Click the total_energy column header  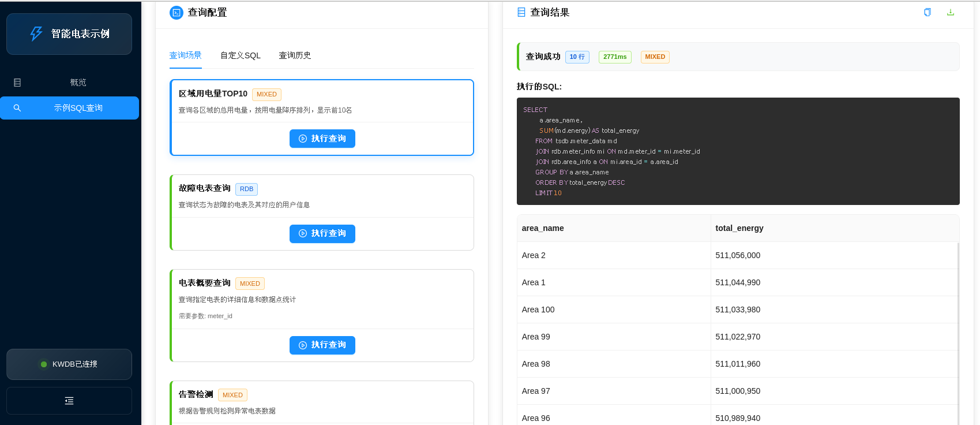pos(835,228)
